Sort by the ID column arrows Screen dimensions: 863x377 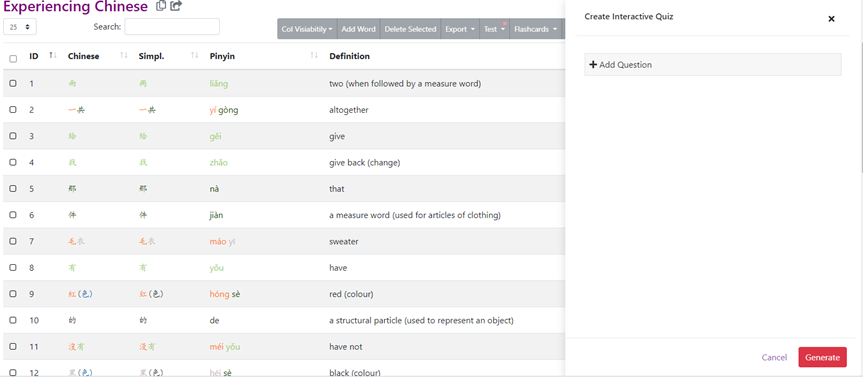point(53,56)
